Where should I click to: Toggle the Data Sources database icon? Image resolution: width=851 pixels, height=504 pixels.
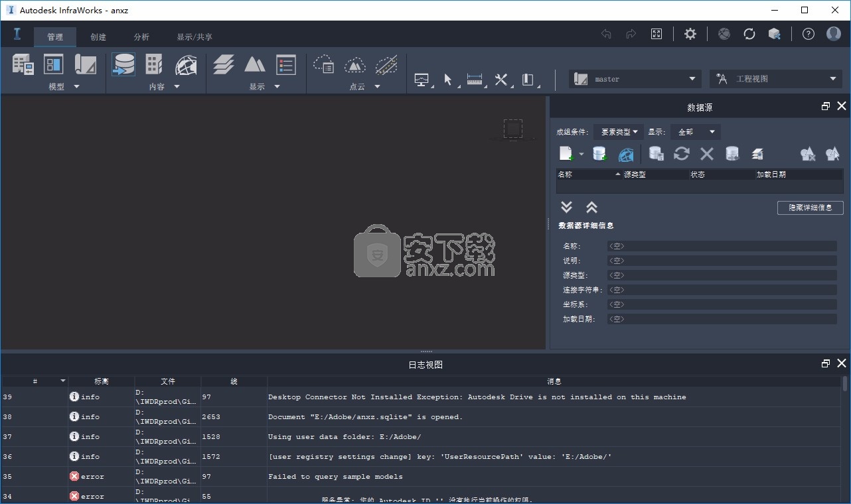[x=123, y=64]
